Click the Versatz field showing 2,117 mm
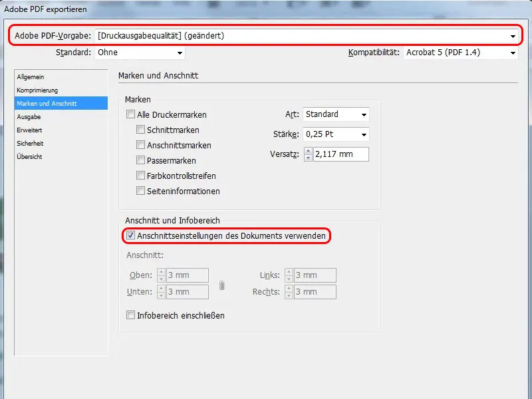Image resolution: width=532 pixels, height=399 pixels. pyautogui.click(x=341, y=154)
